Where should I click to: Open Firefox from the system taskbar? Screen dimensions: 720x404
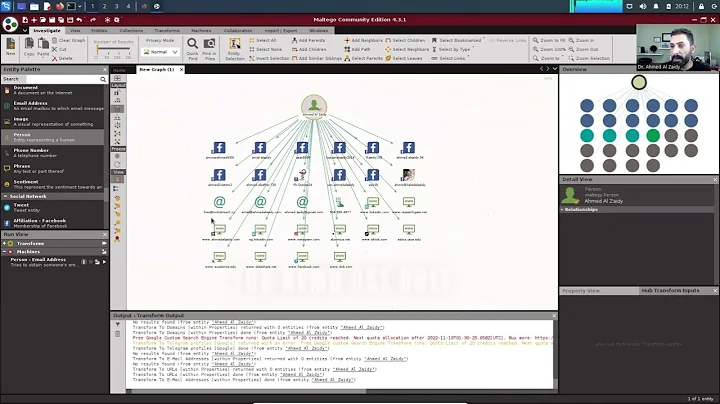[x=60, y=6]
